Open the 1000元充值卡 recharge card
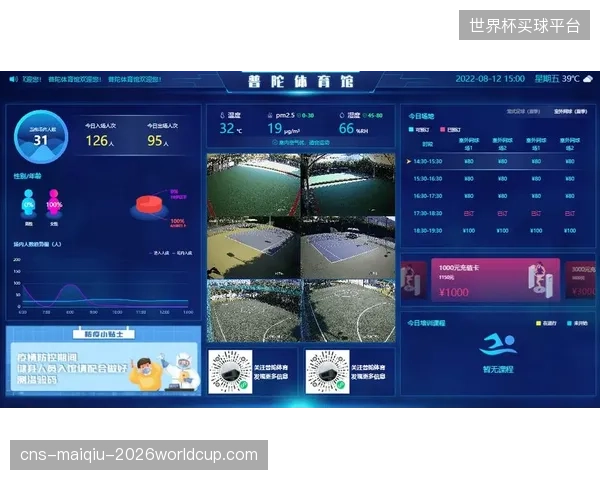This screenshot has width=600, height=480. [496, 280]
